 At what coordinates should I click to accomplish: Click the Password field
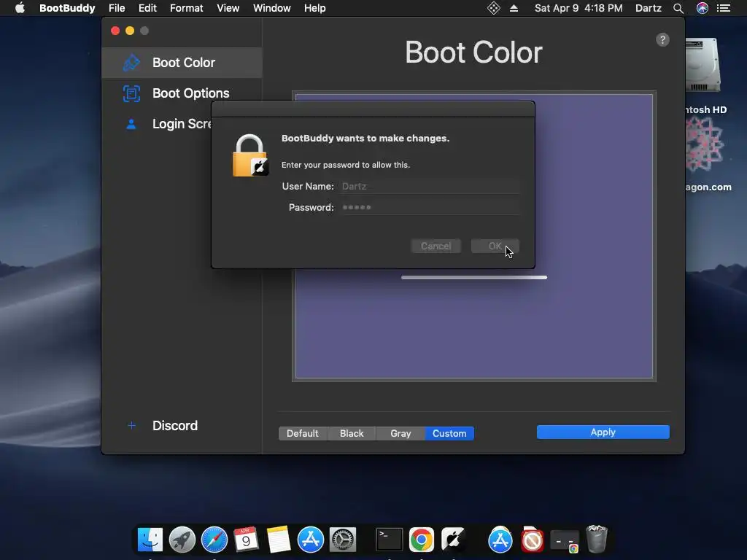pyautogui.click(x=429, y=207)
